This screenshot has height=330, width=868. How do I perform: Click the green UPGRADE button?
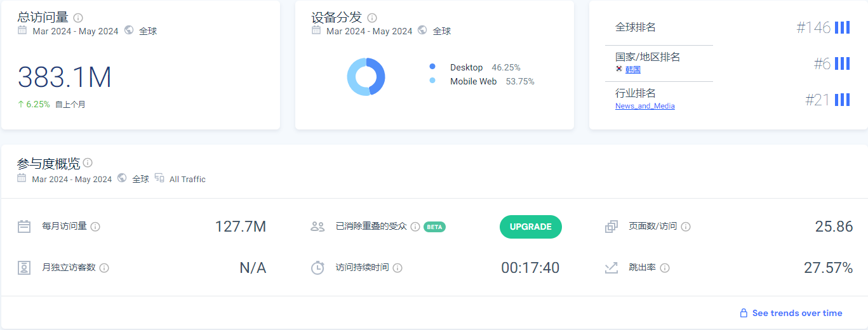click(x=531, y=227)
